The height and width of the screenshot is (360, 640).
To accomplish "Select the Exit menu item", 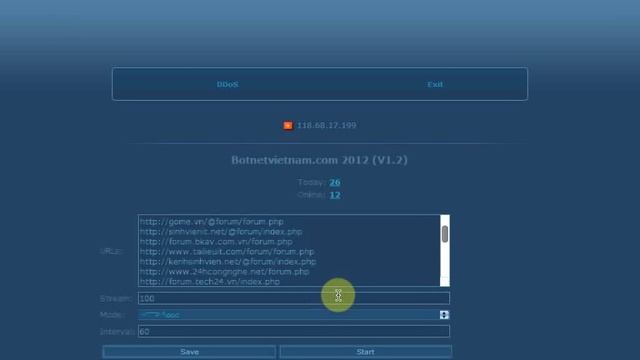I will (x=435, y=84).
